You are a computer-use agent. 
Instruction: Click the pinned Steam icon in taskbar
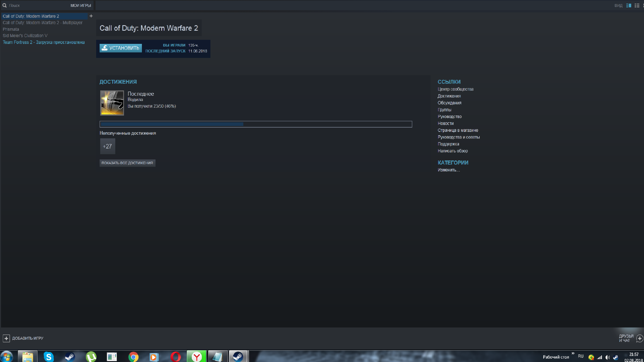pos(70,357)
